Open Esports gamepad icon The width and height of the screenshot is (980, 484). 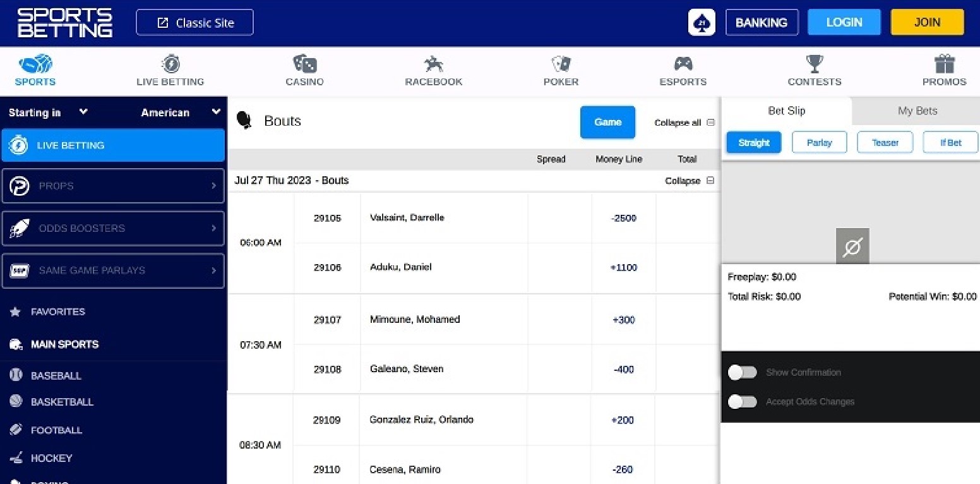coord(683,64)
